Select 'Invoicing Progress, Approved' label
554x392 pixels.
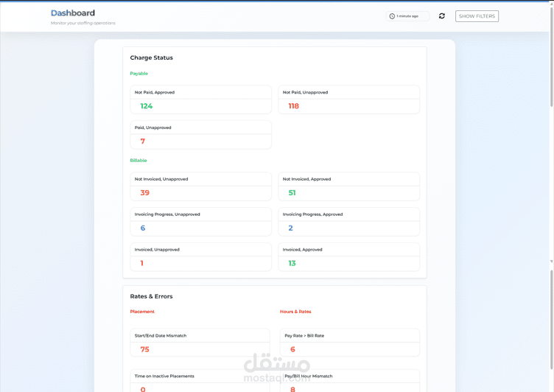[x=312, y=214]
